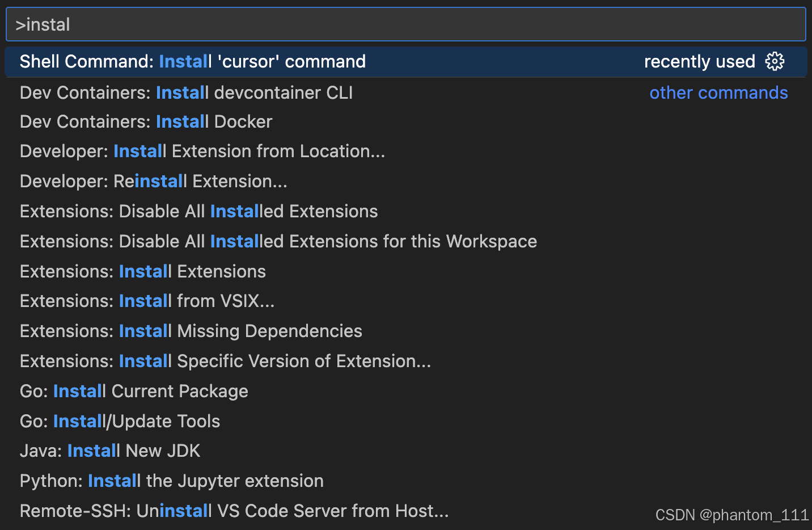
Task: Run Go: Install Current Package
Action: [406, 391]
